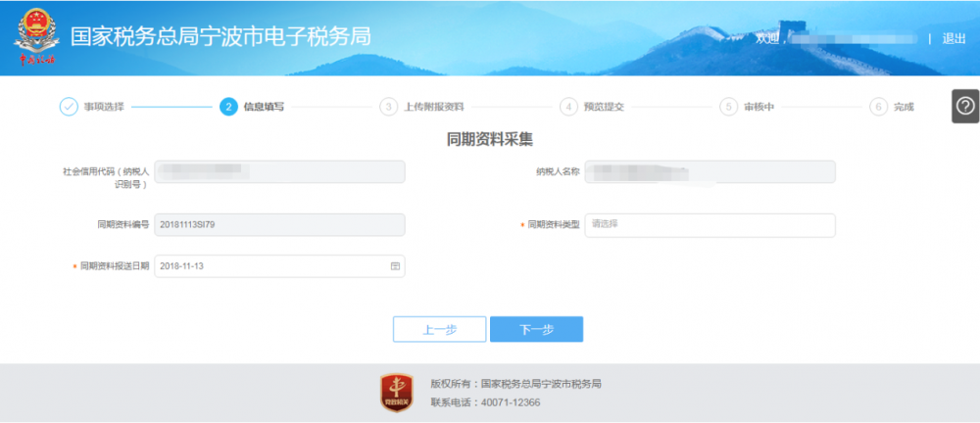
Task: Select the 完成 step label
Action: (904, 107)
